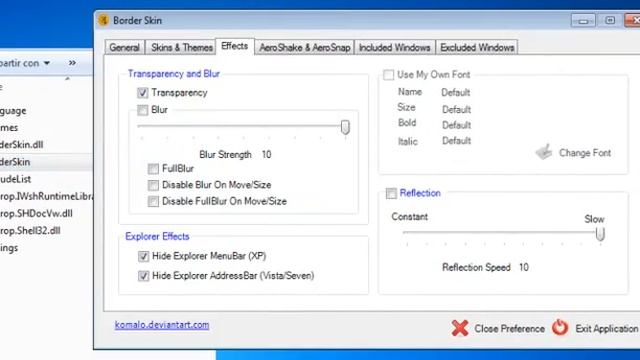Select the Effects tab
Screen dimensions: 640x360
tap(235, 46)
